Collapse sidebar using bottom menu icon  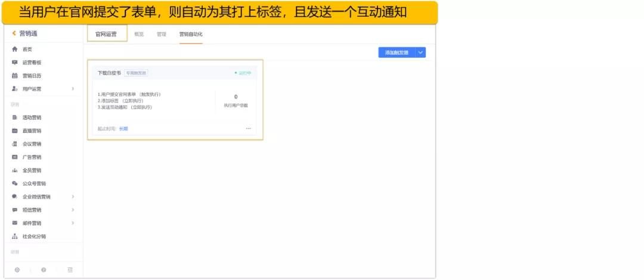click(70, 270)
